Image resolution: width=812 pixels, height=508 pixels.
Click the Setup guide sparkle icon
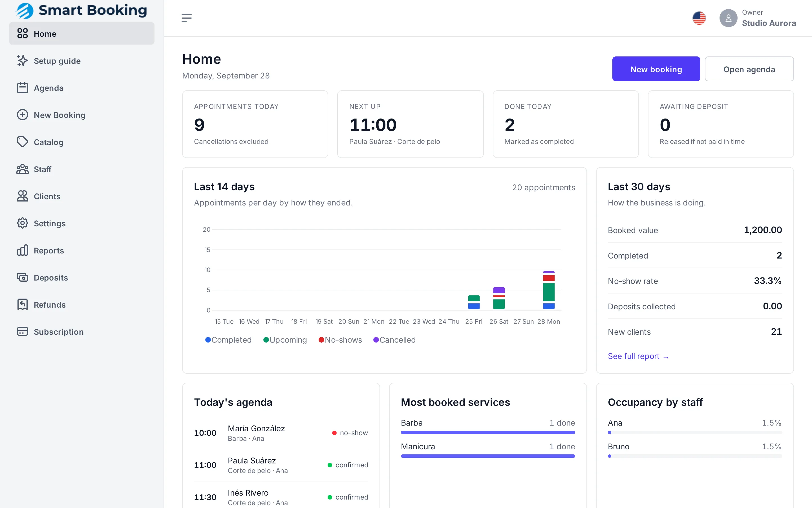click(x=23, y=60)
